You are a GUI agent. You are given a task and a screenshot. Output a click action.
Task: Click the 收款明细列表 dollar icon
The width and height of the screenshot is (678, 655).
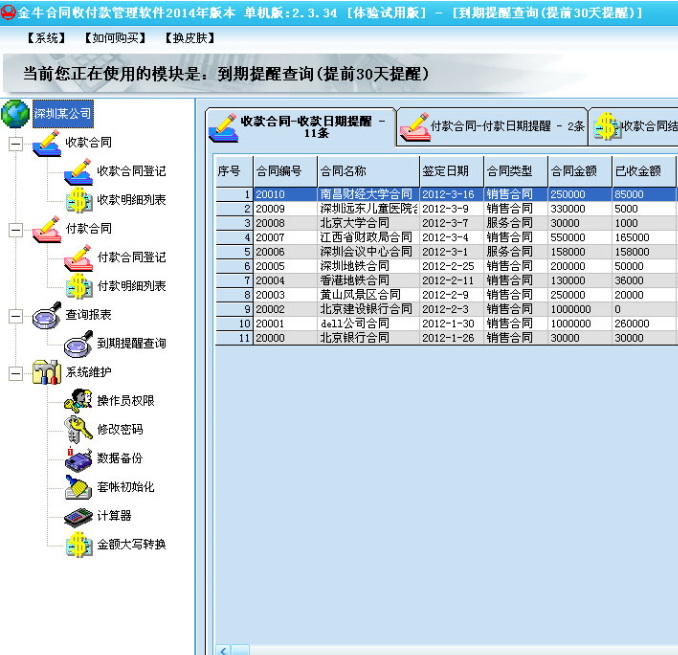(79, 200)
